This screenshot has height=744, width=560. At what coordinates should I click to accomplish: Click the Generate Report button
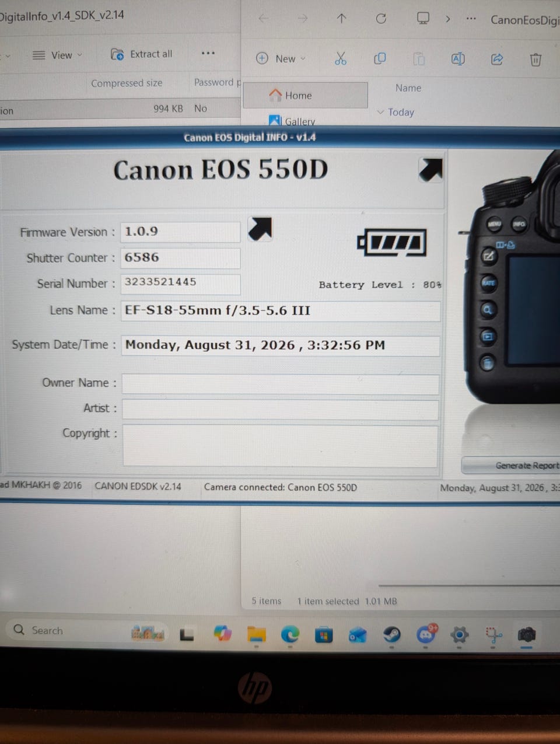[512, 465]
